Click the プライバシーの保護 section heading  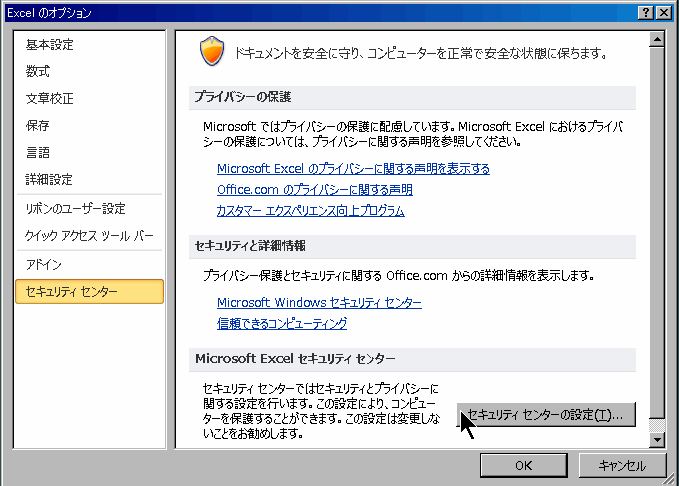242,97
